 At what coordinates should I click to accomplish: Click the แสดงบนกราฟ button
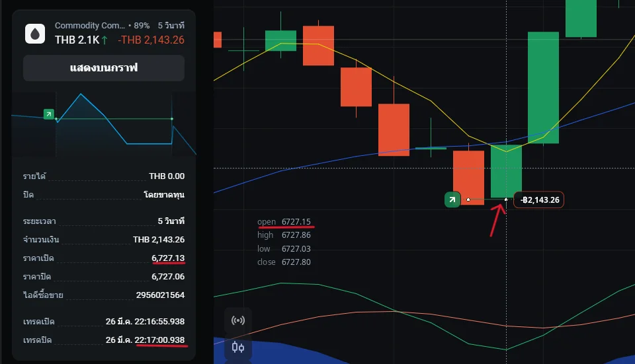104,68
